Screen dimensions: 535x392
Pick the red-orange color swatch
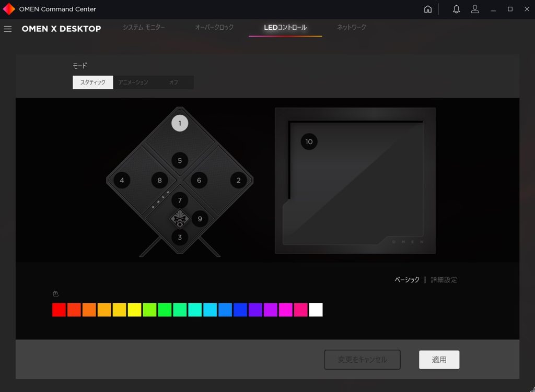point(74,310)
